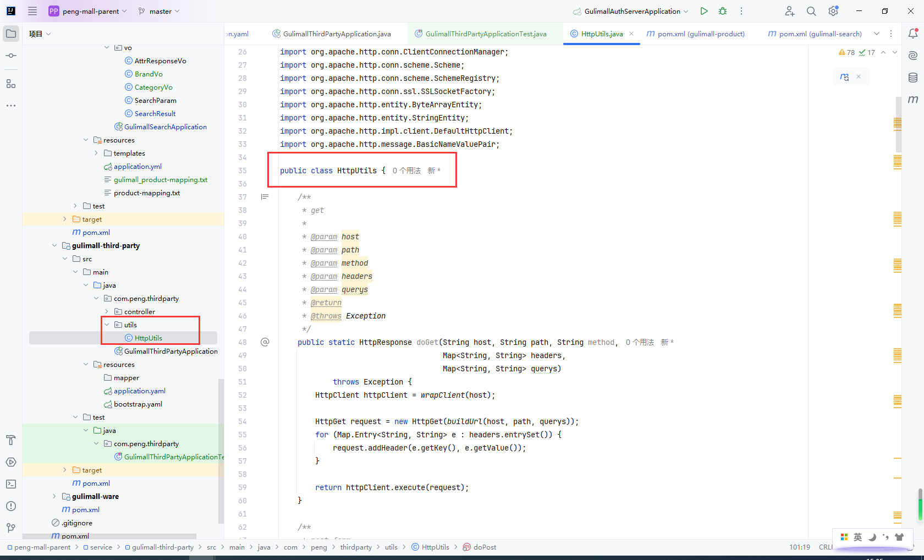Open Build hammer tool window

pyautogui.click(x=11, y=440)
